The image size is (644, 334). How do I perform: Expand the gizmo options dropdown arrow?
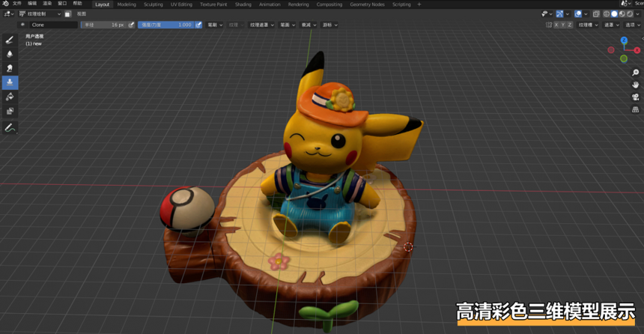click(567, 14)
